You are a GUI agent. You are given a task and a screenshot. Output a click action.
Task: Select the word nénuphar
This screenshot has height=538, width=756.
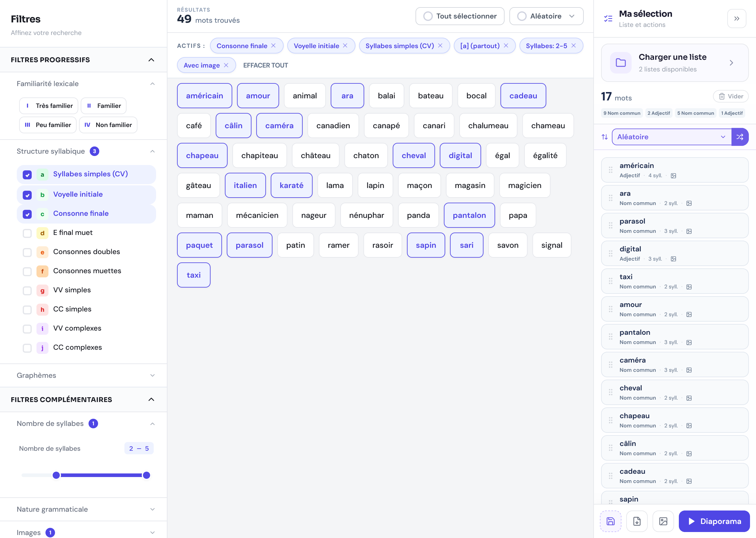pyautogui.click(x=366, y=215)
